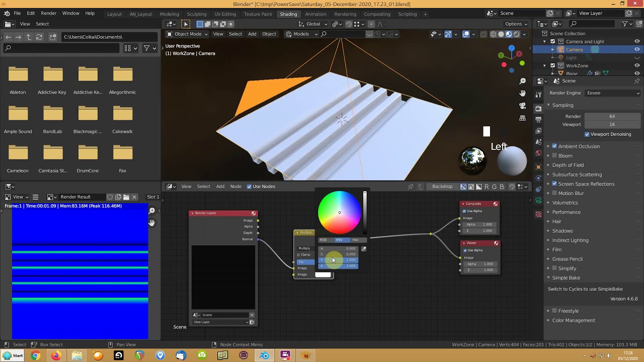Open Render Engine Eevee dropdown

pyautogui.click(x=612, y=93)
